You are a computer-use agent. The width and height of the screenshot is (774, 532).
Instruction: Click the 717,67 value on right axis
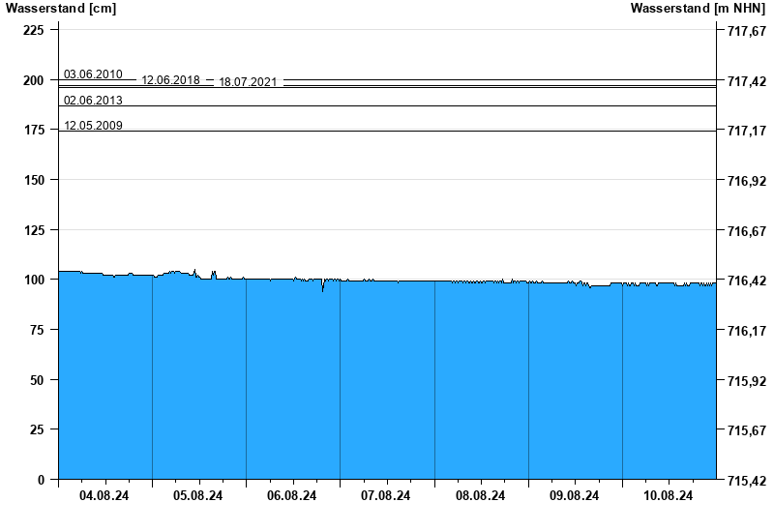click(x=747, y=31)
